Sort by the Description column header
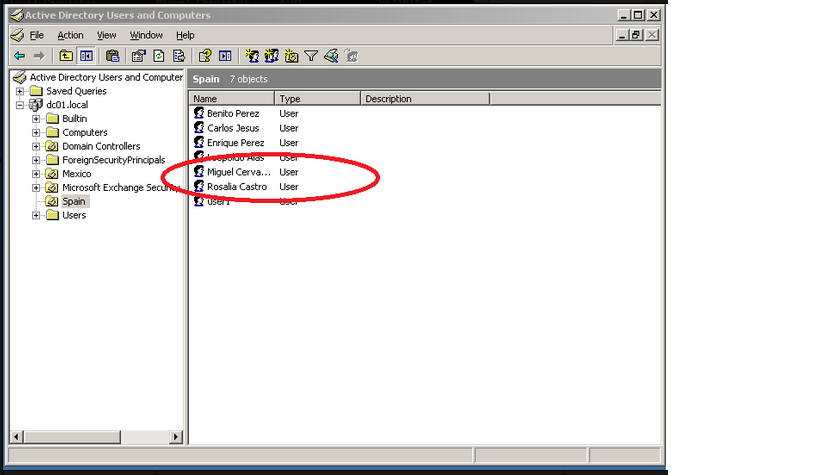The image size is (819, 475). (x=425, y=98)
